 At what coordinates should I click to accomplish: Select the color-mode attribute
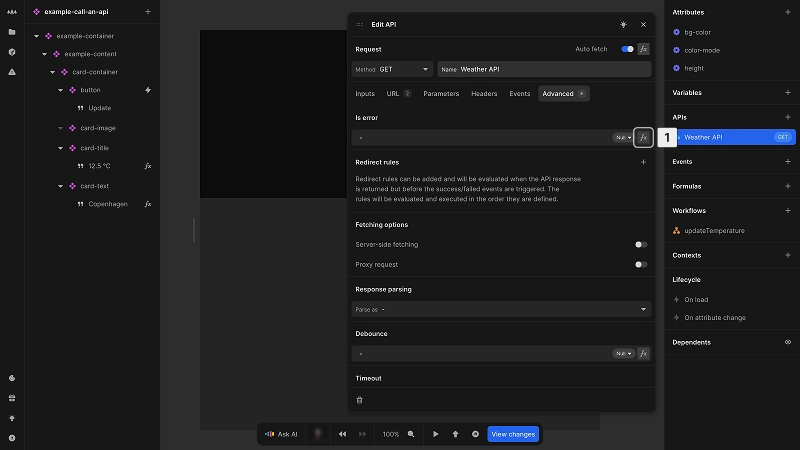tap(702, 50)
